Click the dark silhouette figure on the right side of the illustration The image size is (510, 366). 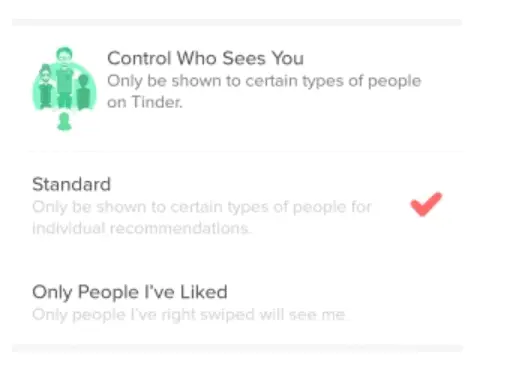pyautogui.click(x=83, y=92)
